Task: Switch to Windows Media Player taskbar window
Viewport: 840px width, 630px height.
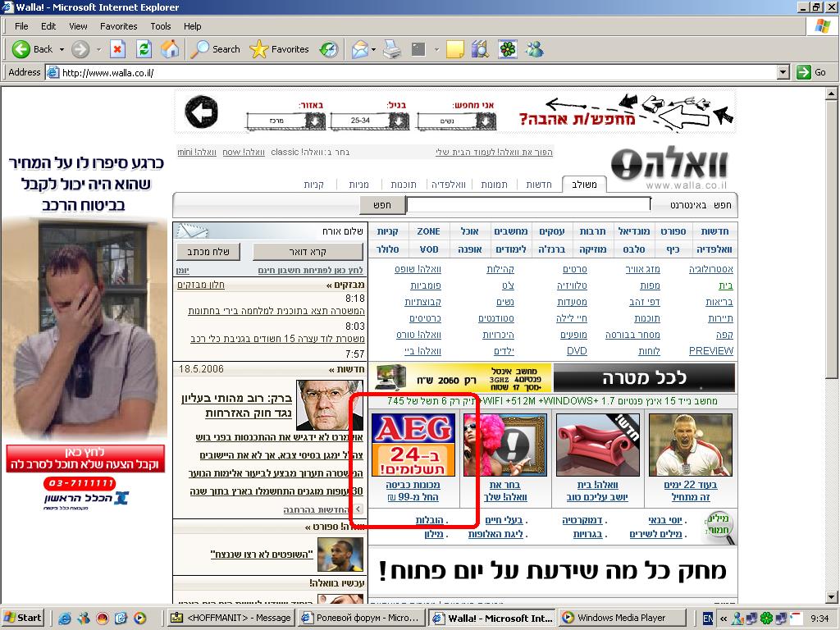Action: pyautogui.click(x=623, y=619)
